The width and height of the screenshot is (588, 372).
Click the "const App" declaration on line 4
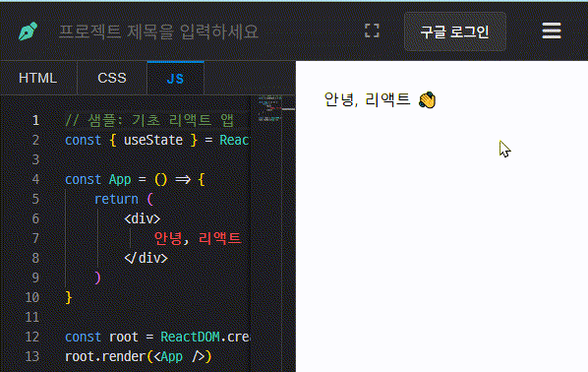(x=98, y=179)
